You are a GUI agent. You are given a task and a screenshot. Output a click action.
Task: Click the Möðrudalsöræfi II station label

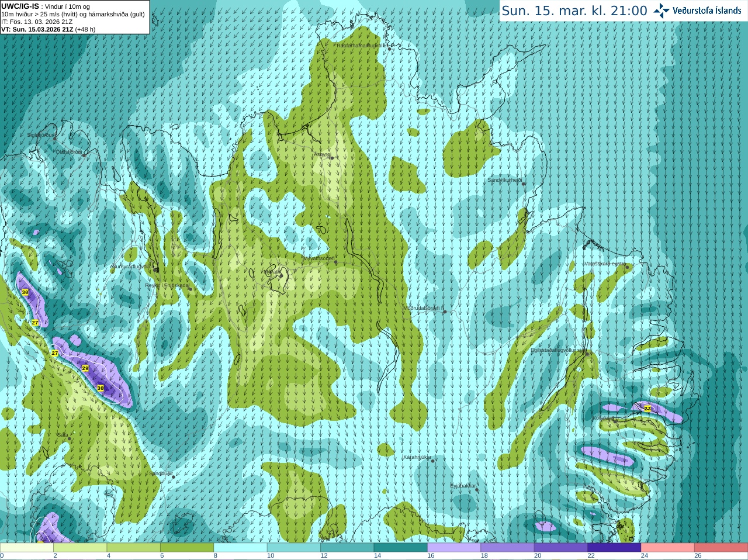pyautogui.click(x=424, y=307)
